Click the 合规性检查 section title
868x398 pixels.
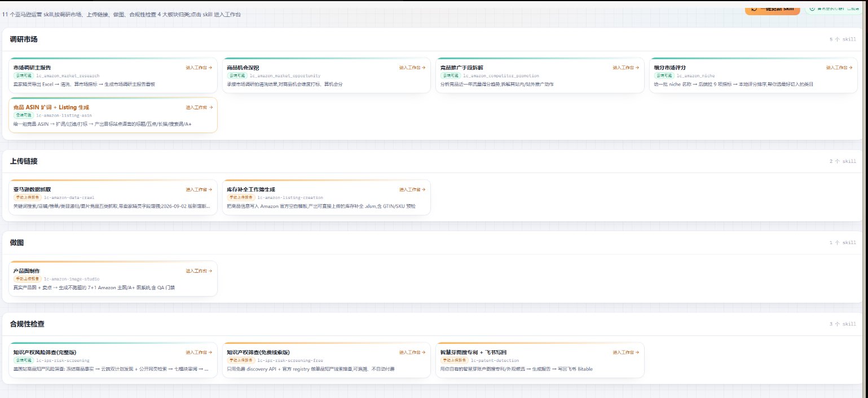(x=27, y=324)
